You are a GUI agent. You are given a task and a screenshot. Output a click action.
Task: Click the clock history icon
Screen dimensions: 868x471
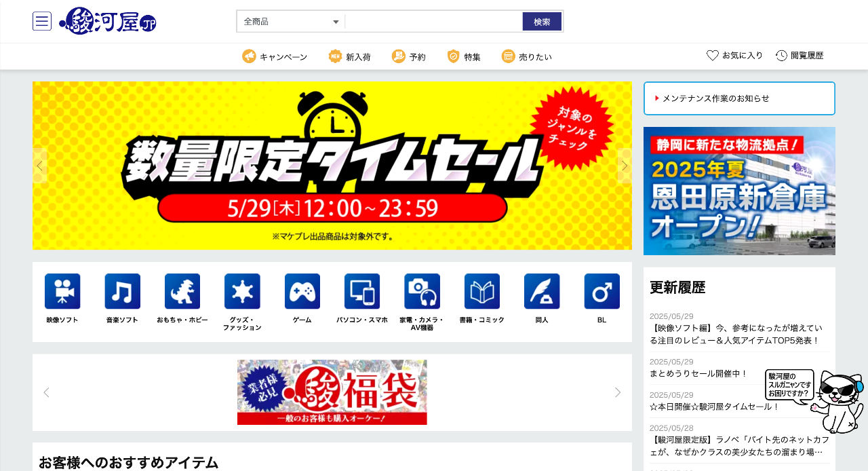pos(782,56)
